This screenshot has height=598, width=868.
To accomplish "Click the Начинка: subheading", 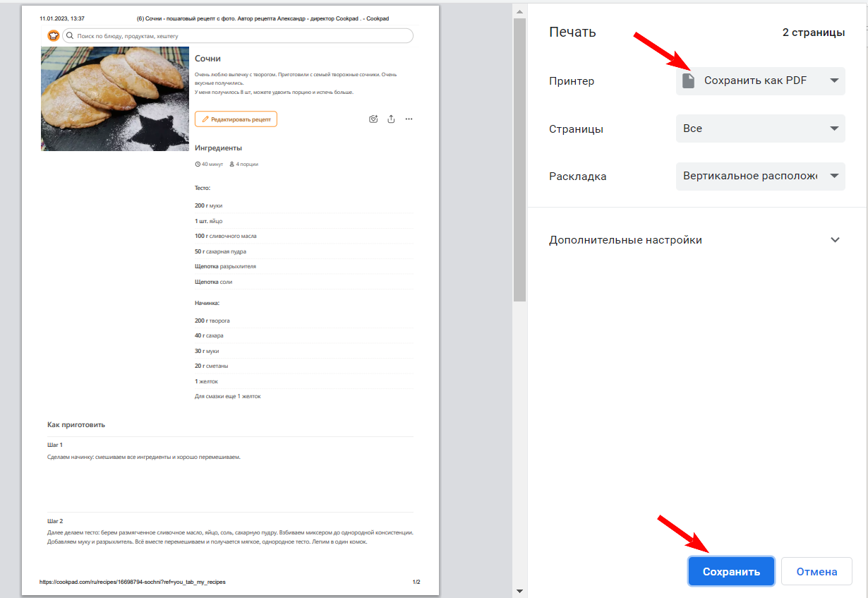I will (x=207, y=303).
